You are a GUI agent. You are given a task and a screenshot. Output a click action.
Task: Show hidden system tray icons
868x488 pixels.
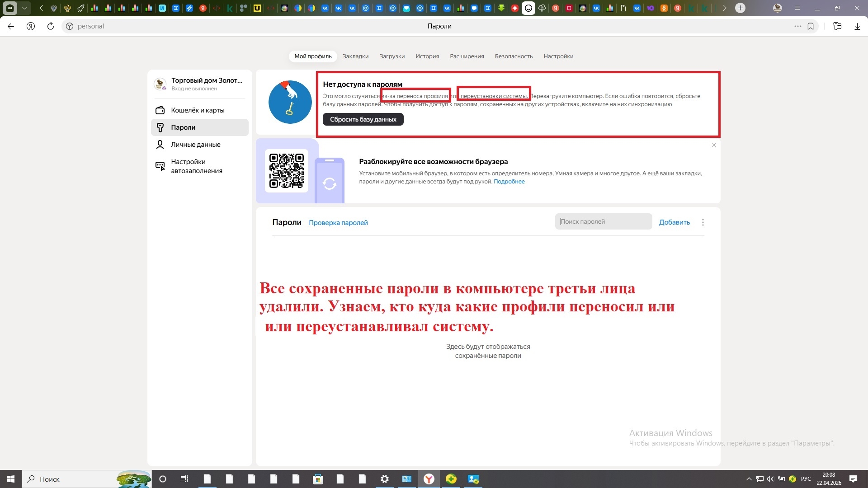[x=749, y=479]
